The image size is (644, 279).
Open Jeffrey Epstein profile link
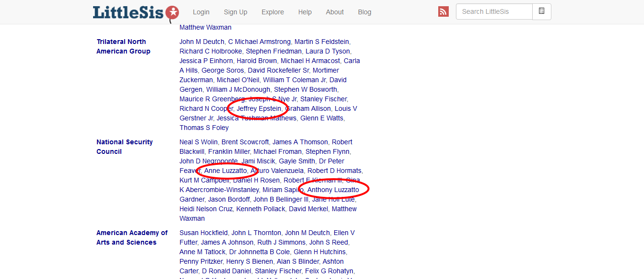(259, 108)
